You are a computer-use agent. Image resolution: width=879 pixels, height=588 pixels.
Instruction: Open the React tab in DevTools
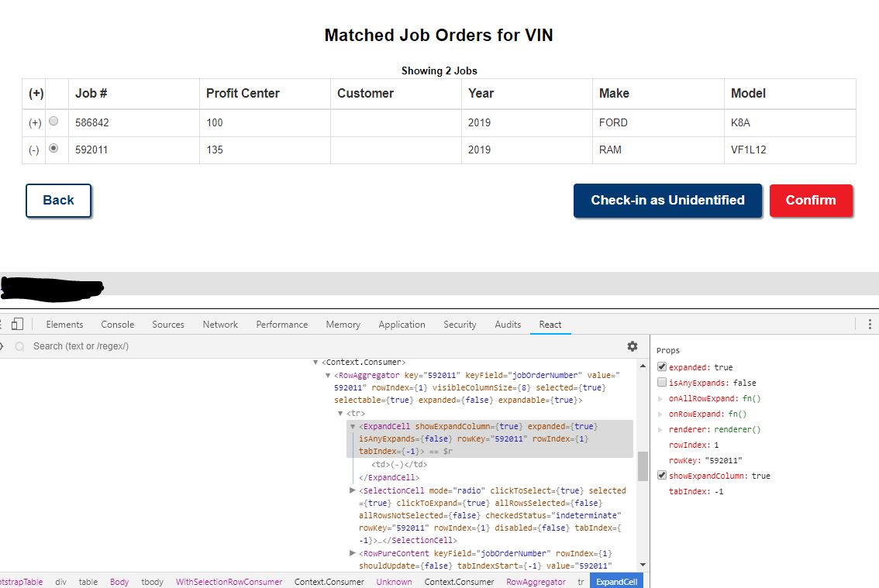(x=550, y=324)
